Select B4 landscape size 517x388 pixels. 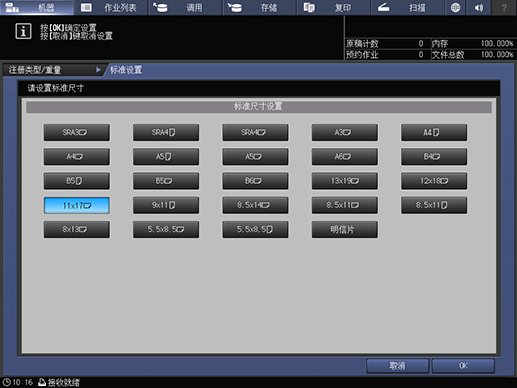click(434, 157)
